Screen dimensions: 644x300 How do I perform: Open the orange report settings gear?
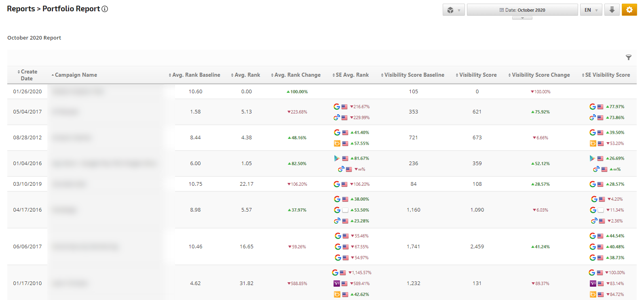629,10
